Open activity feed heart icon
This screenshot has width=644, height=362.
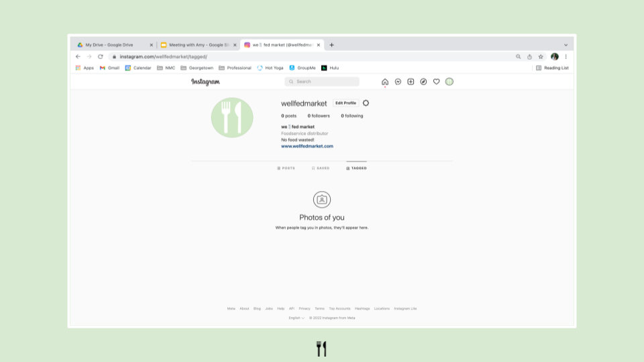(436, 82)
